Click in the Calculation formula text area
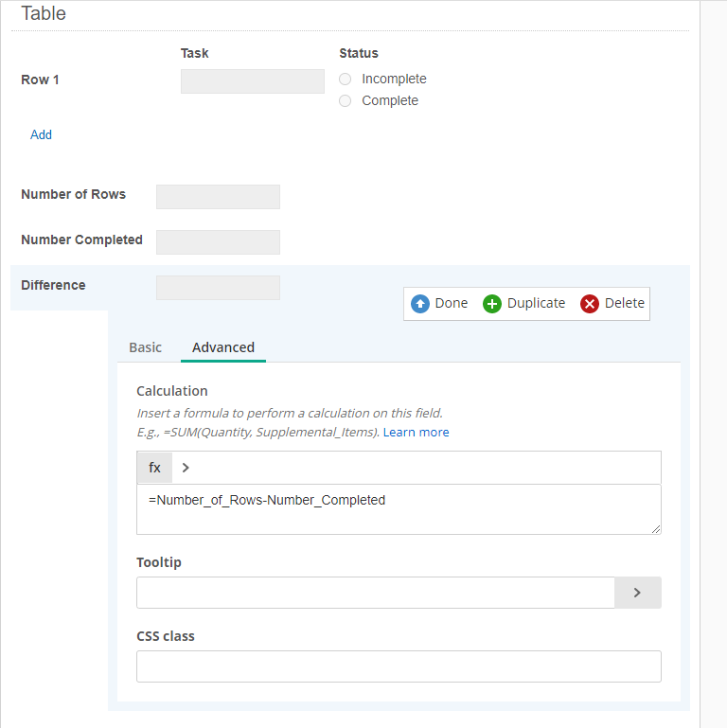The width and height of the screenshot is (727, 728). (x=399, y=509)
